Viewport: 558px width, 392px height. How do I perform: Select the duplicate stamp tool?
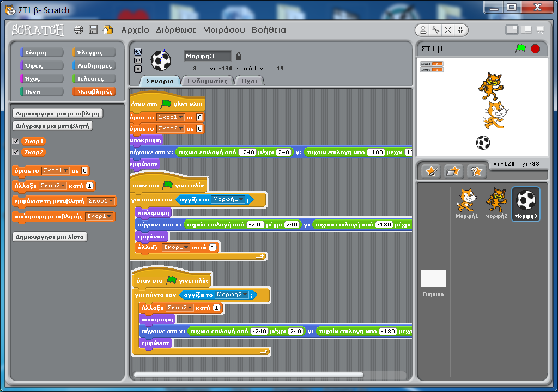point(423,30)
